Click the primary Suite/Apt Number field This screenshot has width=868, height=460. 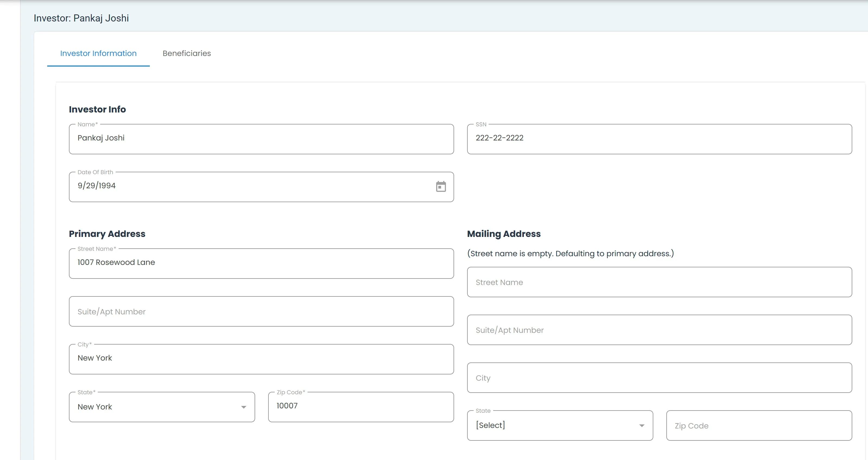tap(261, 311)
